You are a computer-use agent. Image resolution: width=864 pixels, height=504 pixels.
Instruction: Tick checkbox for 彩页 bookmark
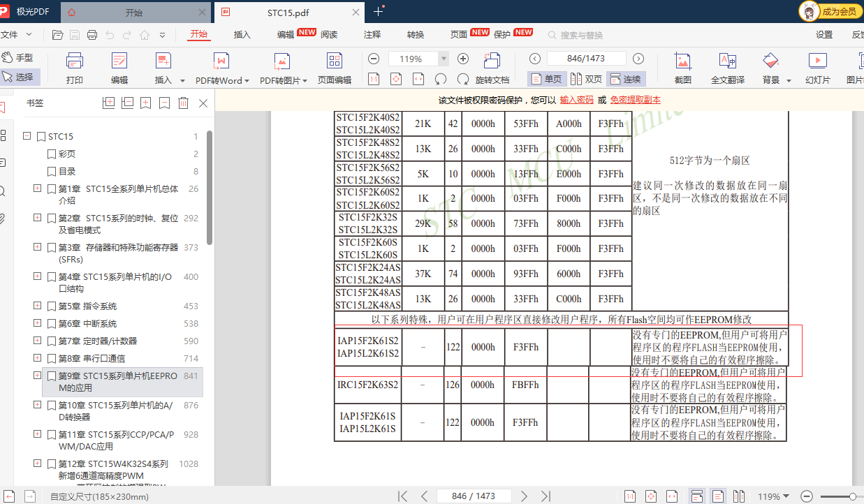pyautogui.click(x=52, y=154)
